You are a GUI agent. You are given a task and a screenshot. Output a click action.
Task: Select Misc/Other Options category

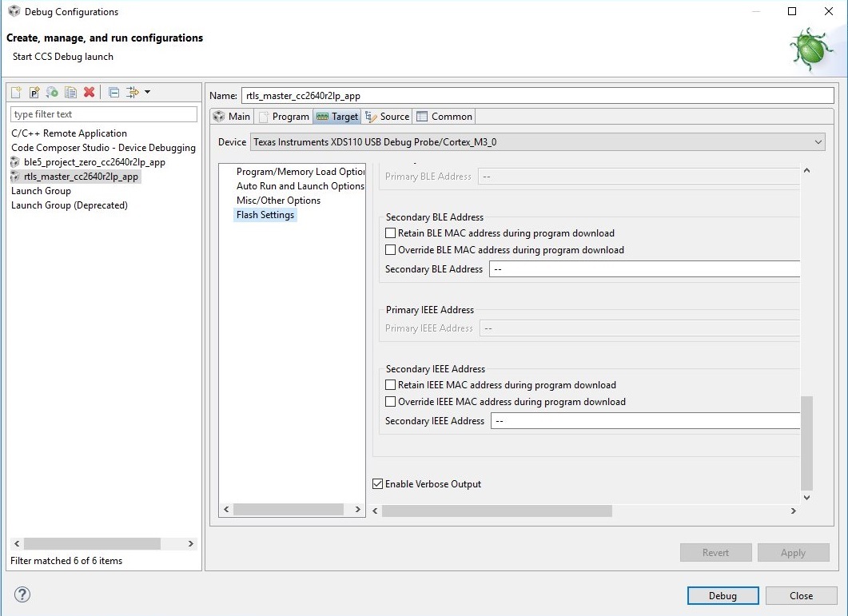pyautogui.click(x=278, y=200)
